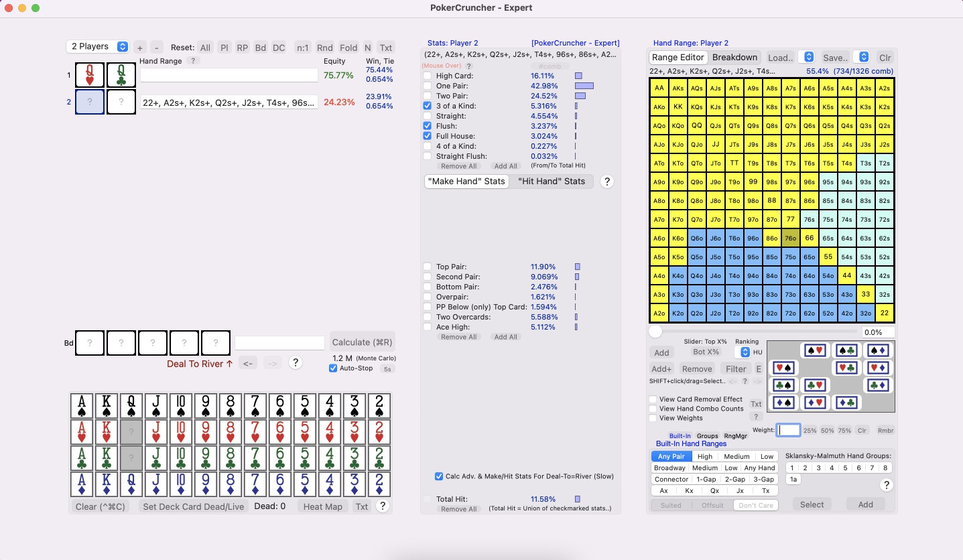
Task: Open help next to Hand Range label
Action: click(x=192, y=61)
